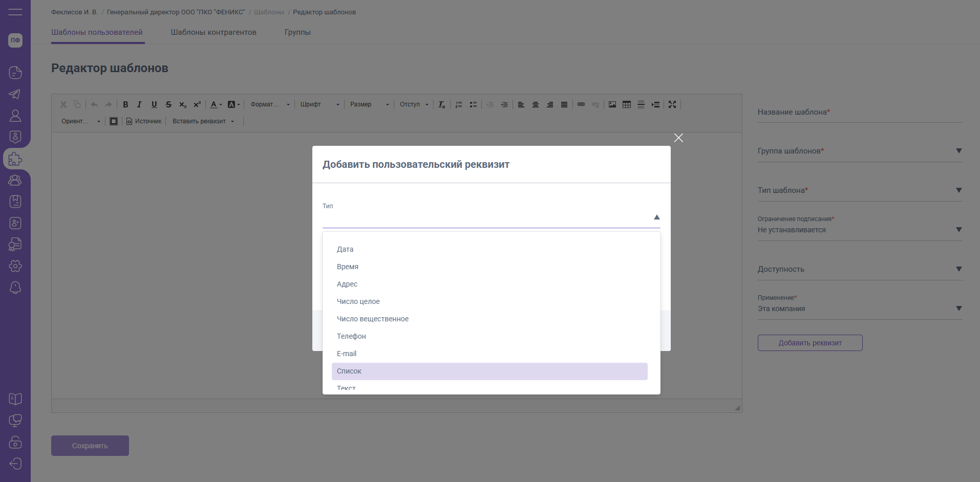Switch to 'Шаблоны контрагентов' tab

tap(214, 32)
